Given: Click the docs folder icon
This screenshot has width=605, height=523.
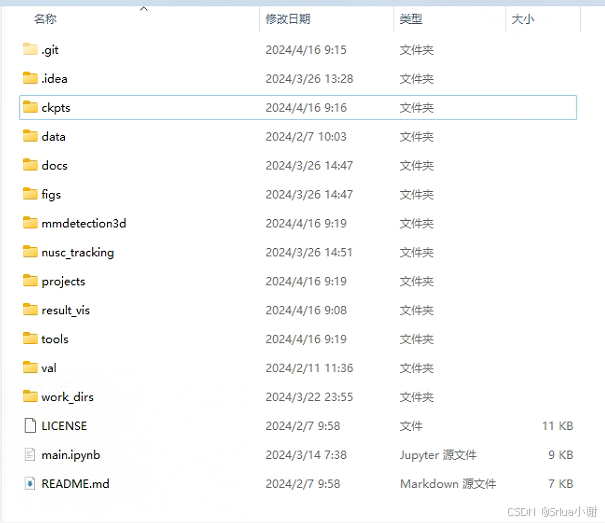Looking at the screenshot, I should [x=30, y=165].
